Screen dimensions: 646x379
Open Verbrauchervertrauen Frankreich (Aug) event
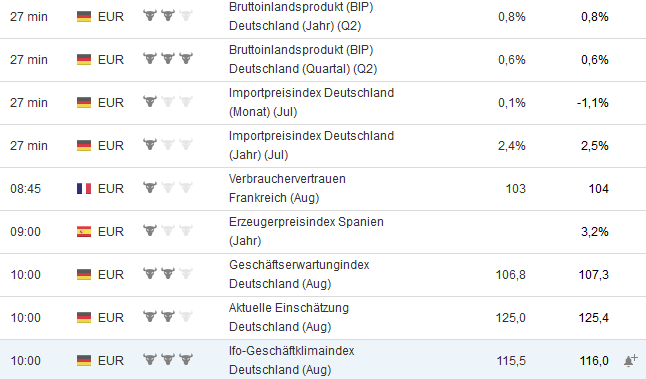point(287,188)
